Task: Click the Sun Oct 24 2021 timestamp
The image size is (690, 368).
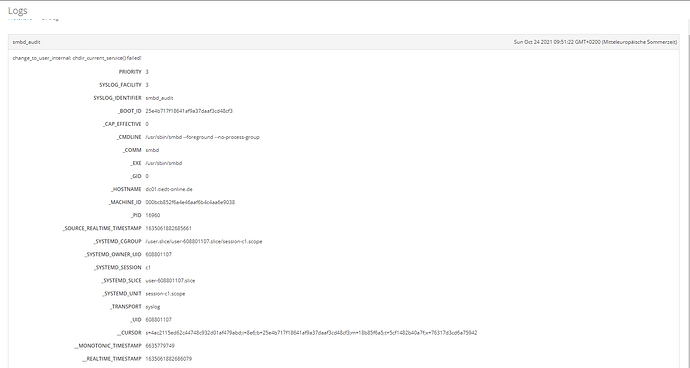Action: (x=595, y=42)
